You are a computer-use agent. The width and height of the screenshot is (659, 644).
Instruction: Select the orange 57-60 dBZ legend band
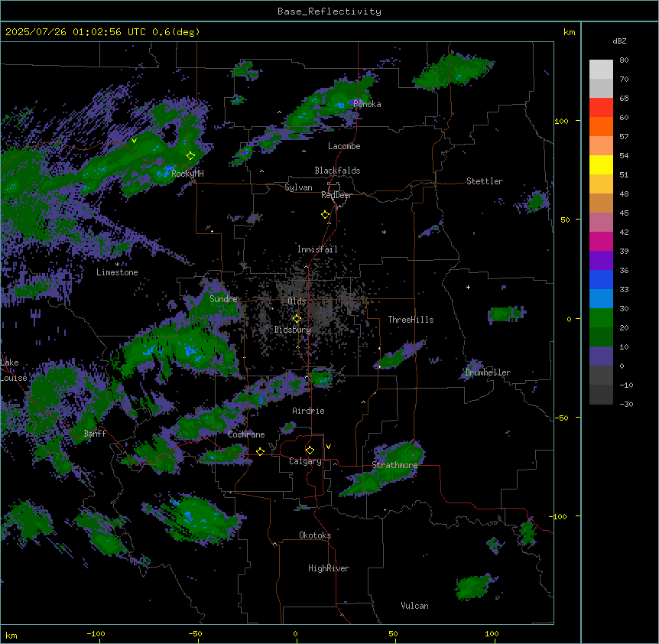pos(601,126)
